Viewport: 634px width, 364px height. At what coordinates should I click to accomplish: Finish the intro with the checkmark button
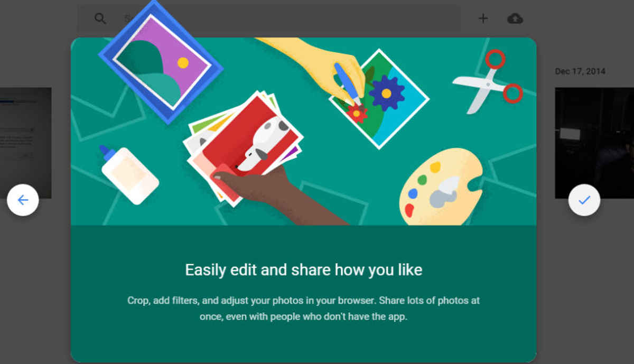point(584,200)
